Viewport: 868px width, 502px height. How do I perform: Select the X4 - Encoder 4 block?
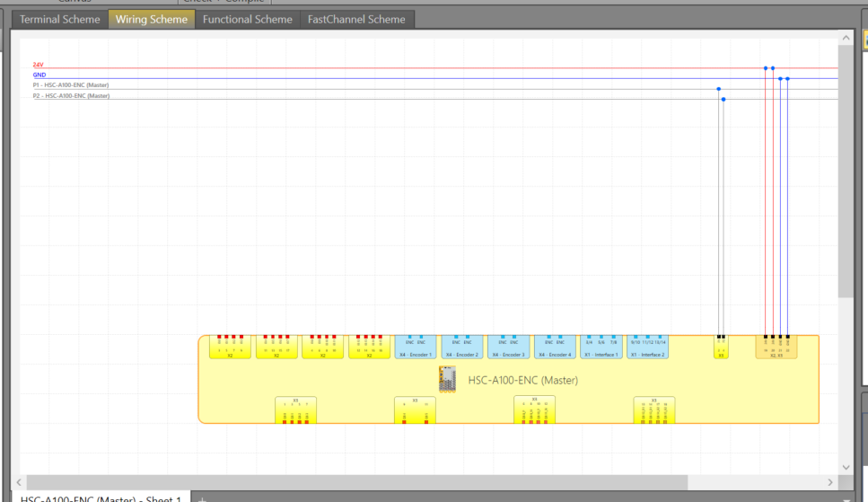[x=555, y=347]
